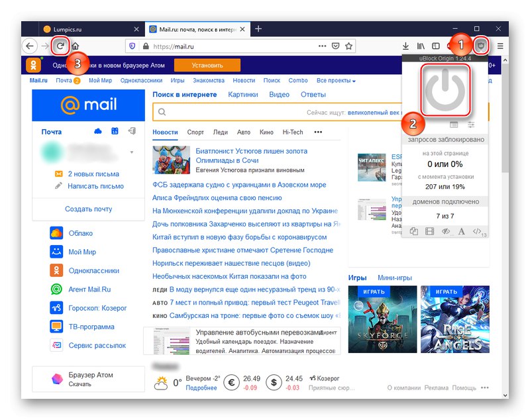This screenshot has width=530, height=420.
Task: Select the Спорт news tab
Action: click(195, 132)
